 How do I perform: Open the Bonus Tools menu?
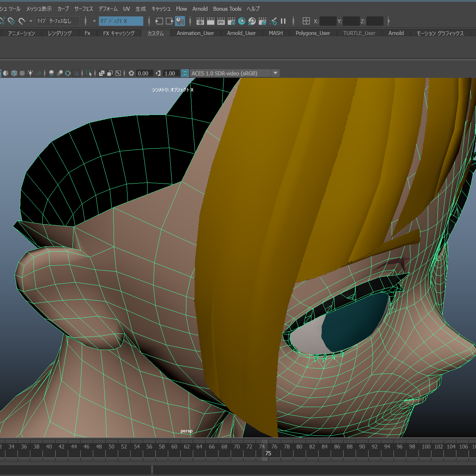pyautogui.click(x=227, y=9)
